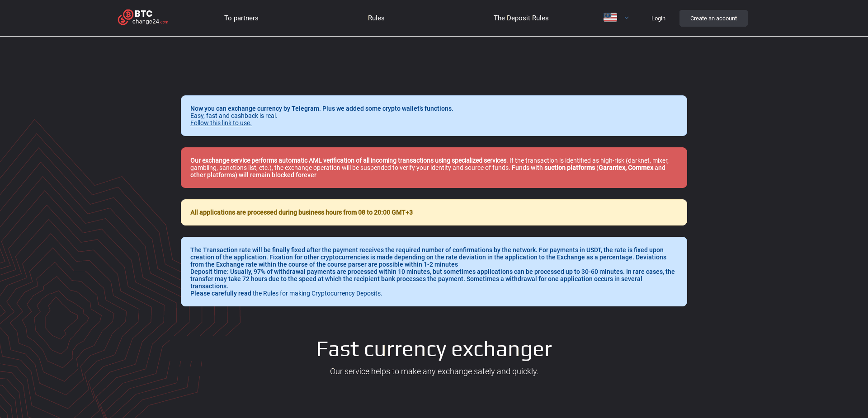Click the yellow business hours notice banner
868x418 pixels.
click(x=434, y=212)
